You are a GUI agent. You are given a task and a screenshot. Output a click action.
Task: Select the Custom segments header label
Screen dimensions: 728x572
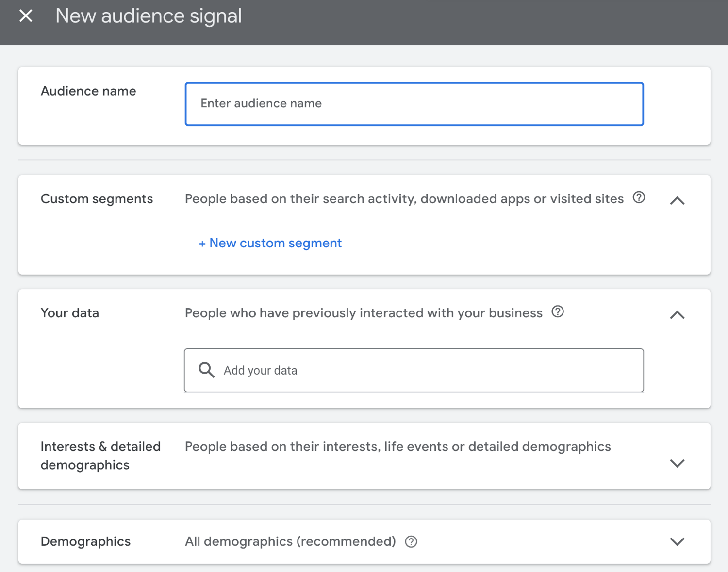97,198
